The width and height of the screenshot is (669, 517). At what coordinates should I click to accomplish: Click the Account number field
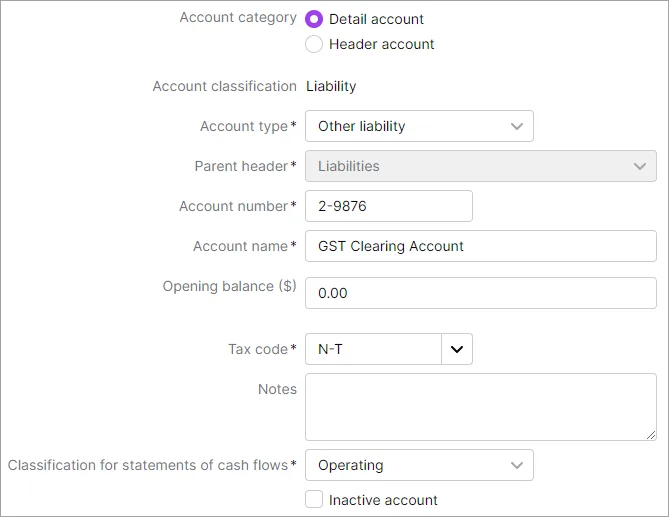pos(389,206)
